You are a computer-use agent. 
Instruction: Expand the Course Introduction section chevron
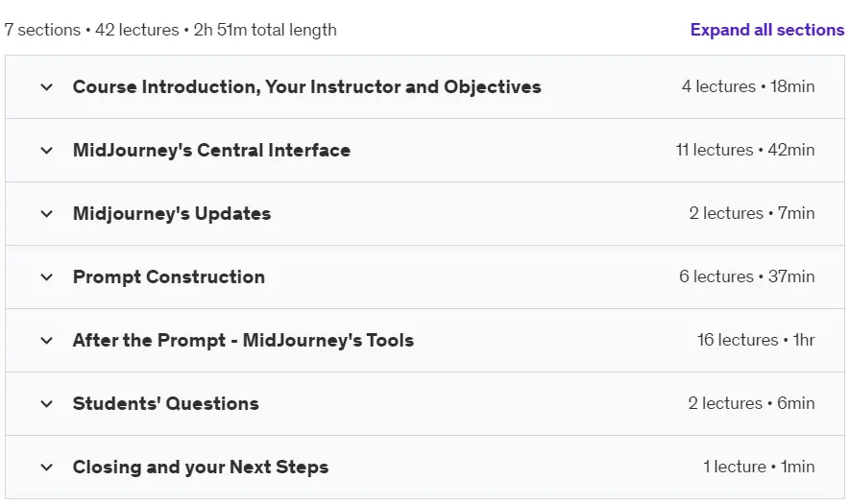(x=47, y=86)
